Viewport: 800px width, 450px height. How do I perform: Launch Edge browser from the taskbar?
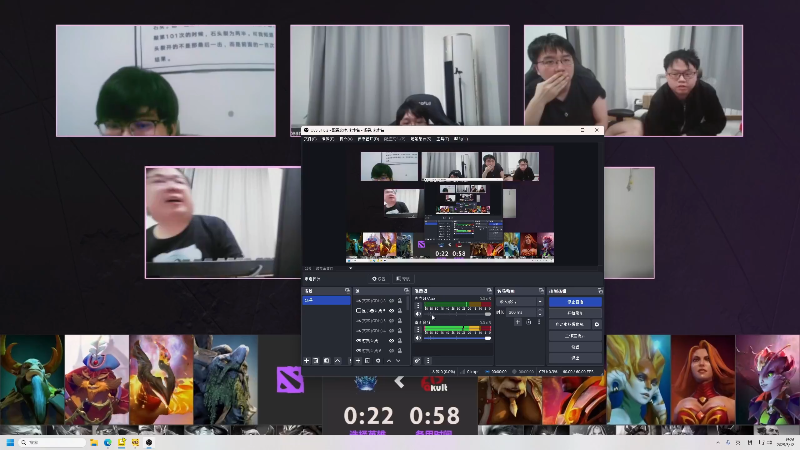click(x=108, y=442)
